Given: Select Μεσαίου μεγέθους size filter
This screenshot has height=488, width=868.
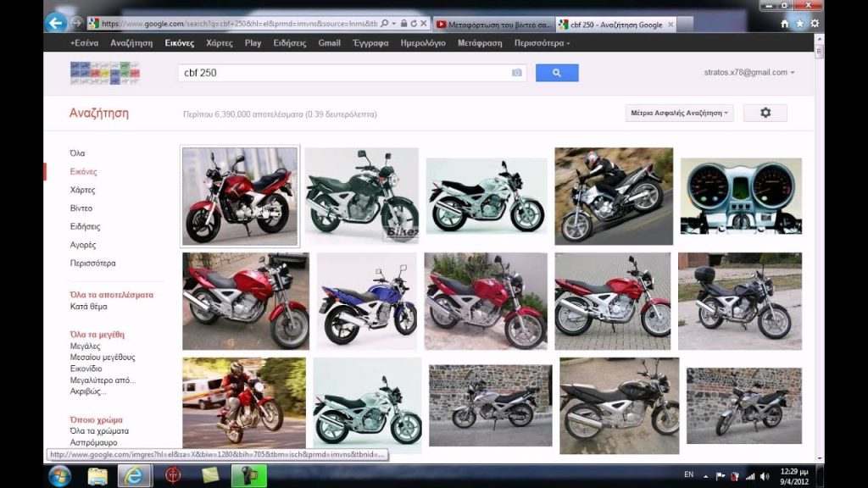Looking at the screenshot, I should coord(103,357).
